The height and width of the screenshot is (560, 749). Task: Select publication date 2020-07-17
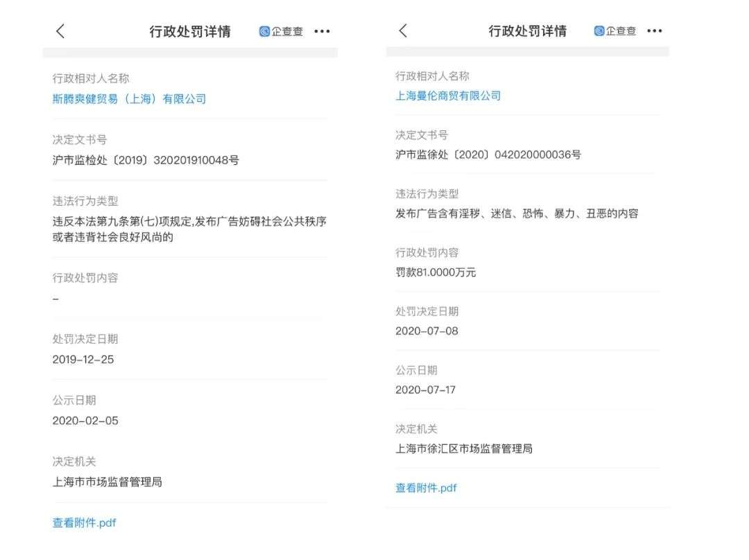425,390
